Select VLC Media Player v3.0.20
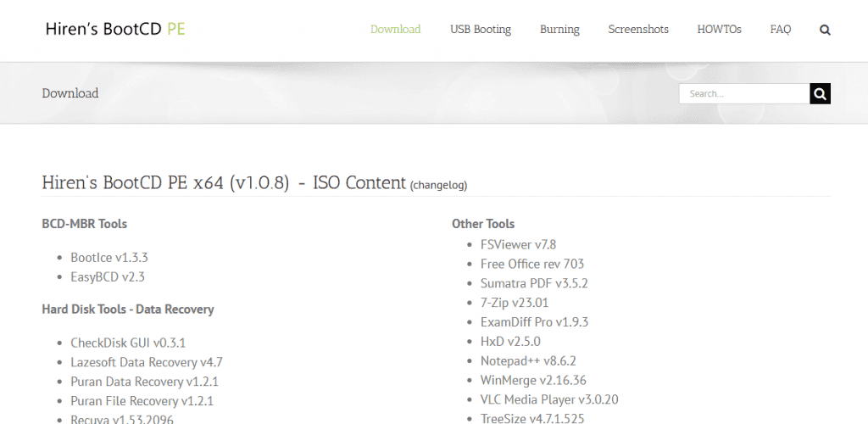 tap(549, 399)
